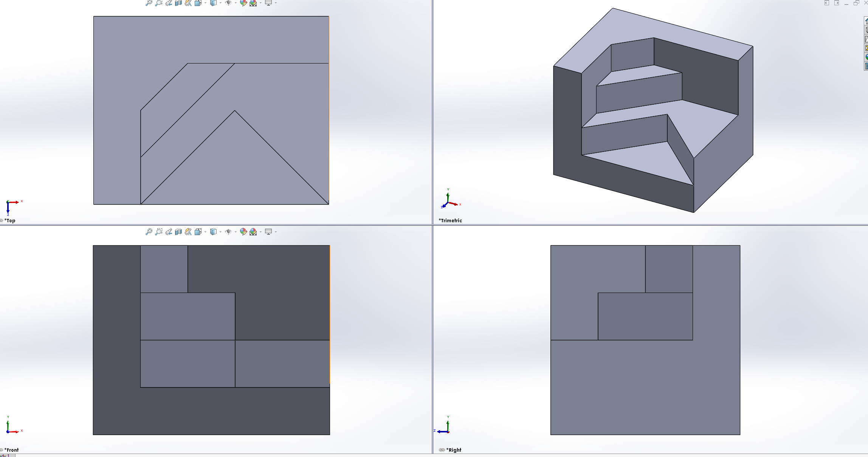Click Display Style cube in Top viewport toolbar
The image size is (868, 457).
[213, 3]
